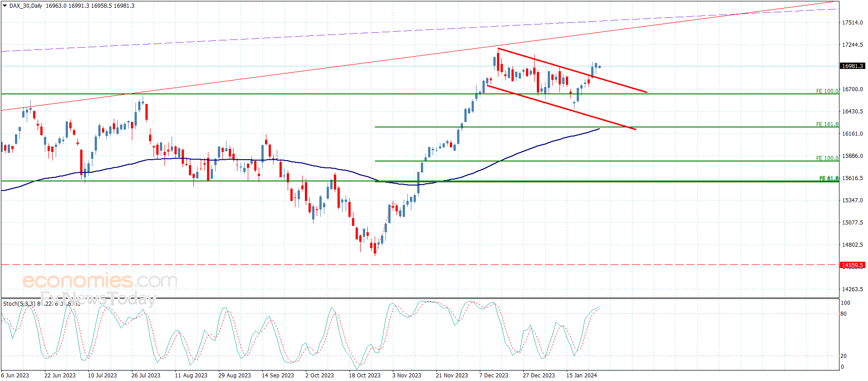Click the stochastic 80 level label
868x381 pixels.
[844, 314]
